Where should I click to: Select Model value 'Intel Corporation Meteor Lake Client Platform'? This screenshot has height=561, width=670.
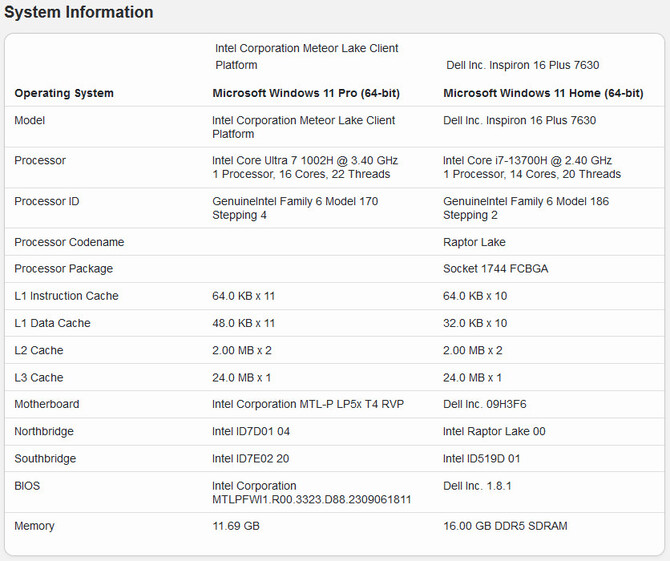pyautogui.click(x=303, y=127)
